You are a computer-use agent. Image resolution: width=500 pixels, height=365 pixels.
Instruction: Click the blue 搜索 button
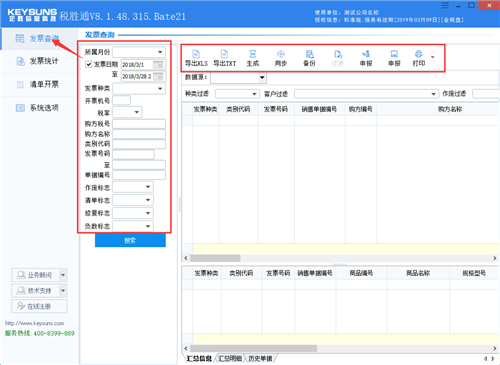(x=130, y=240)
